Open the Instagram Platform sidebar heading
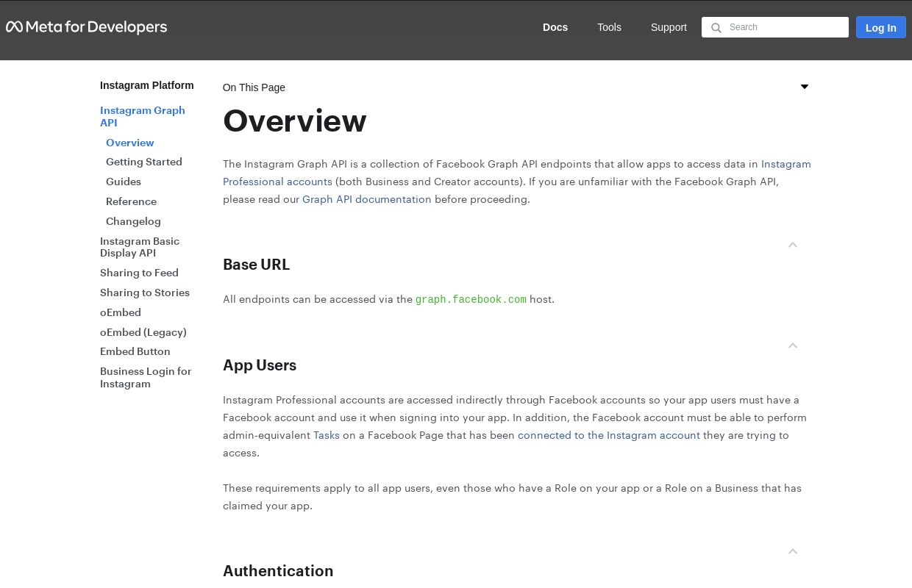Viewport: 912px width, 588px height. coord(147,85)
